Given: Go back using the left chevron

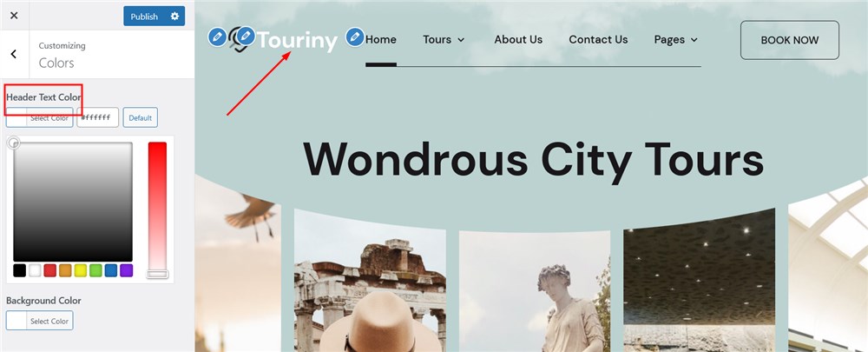Looking at the screenshot, I should (14, 54).
